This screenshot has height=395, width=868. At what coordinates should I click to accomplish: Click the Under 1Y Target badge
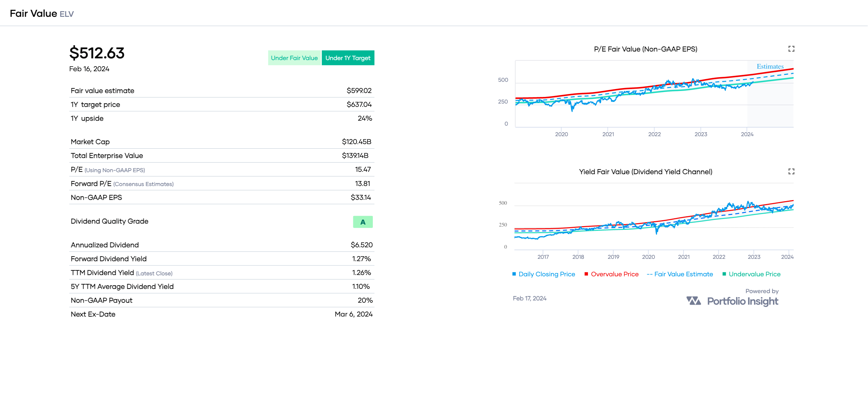(x=348, y=58)
